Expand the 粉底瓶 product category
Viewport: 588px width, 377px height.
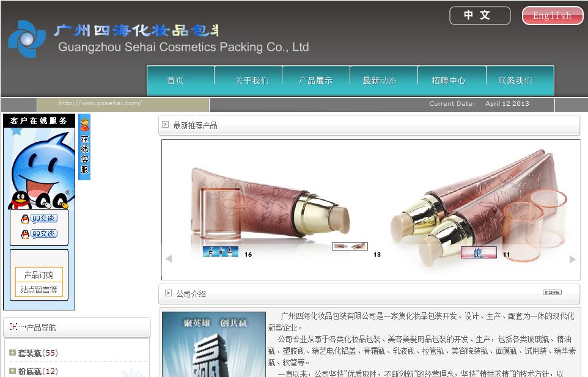tap(29, 372)
